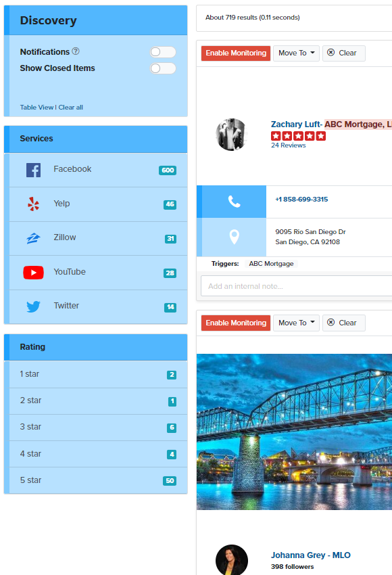392x575 pixels.
Task: Open Zachary Luft's profile photo thumbnail
Action: click(231, 135)
